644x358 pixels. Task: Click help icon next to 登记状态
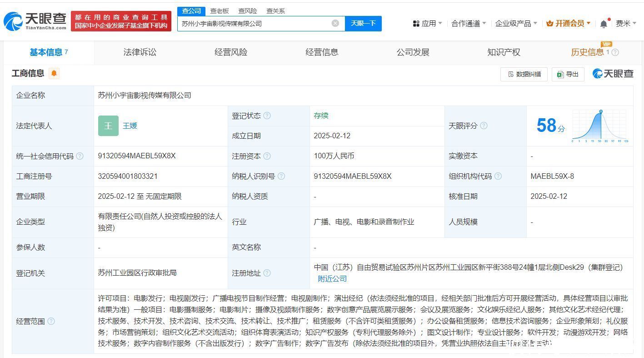point(267,116)
